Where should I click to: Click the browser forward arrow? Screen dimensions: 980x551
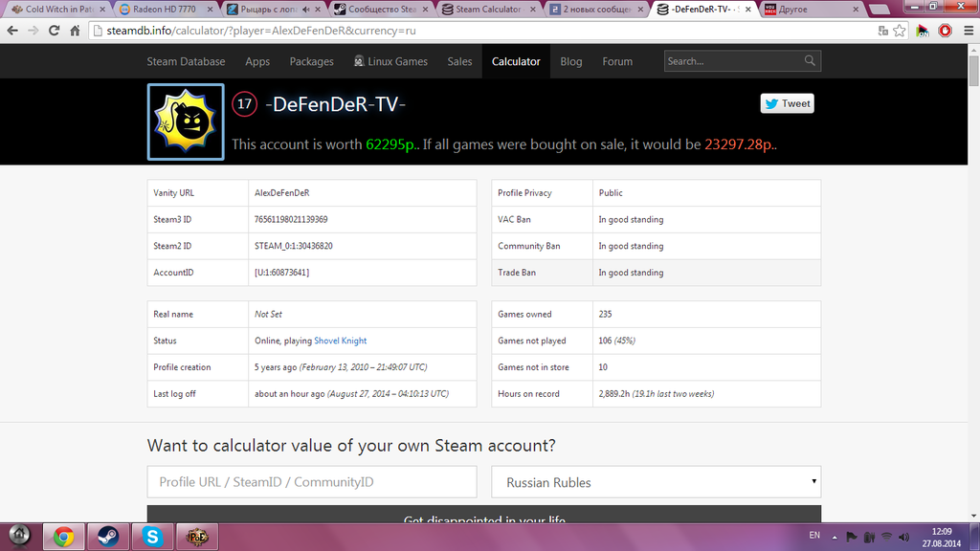click(x=33, y=31)
